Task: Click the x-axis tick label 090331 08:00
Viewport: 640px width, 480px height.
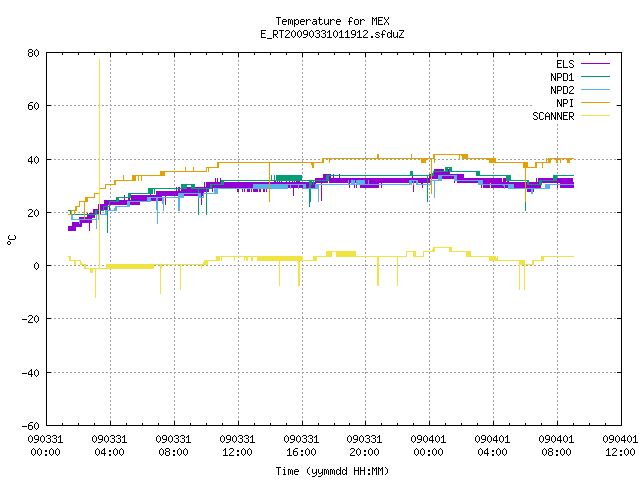Action: (173, 446)
